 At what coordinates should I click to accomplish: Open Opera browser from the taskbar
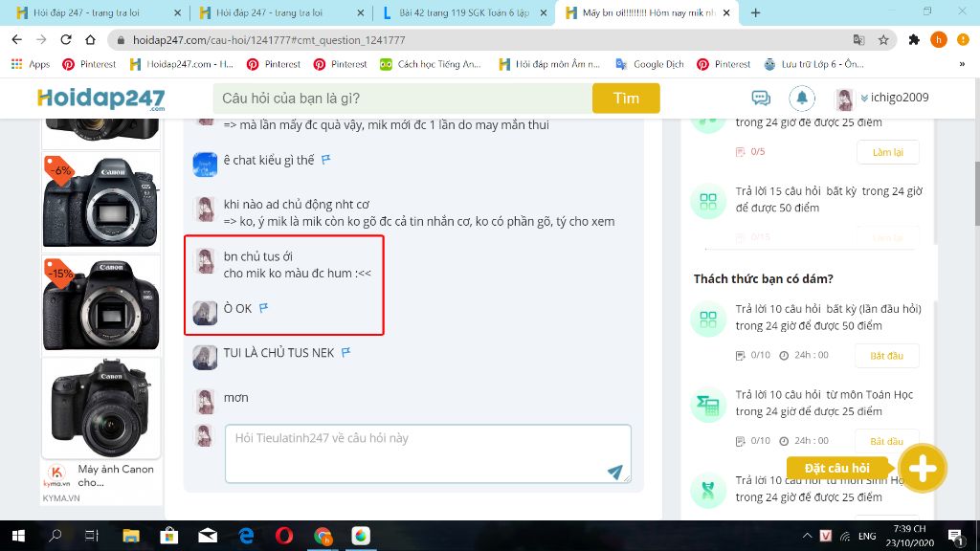(x=283, y=536)
